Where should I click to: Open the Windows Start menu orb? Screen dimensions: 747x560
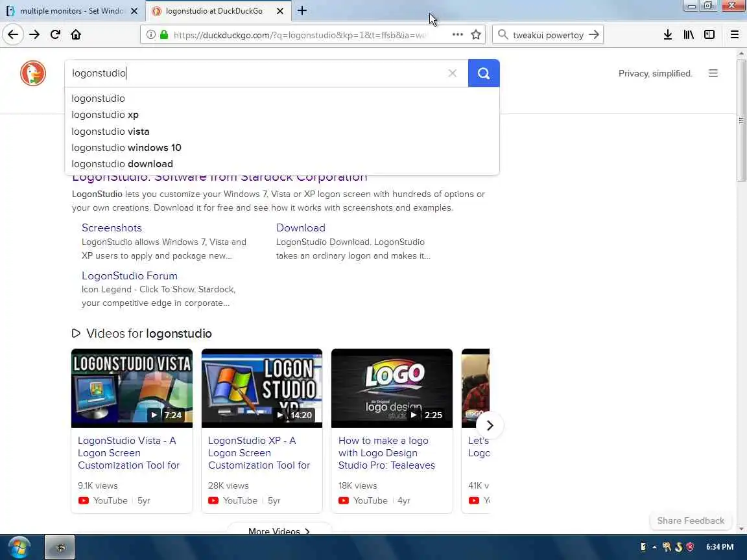[x=19, y=547]
